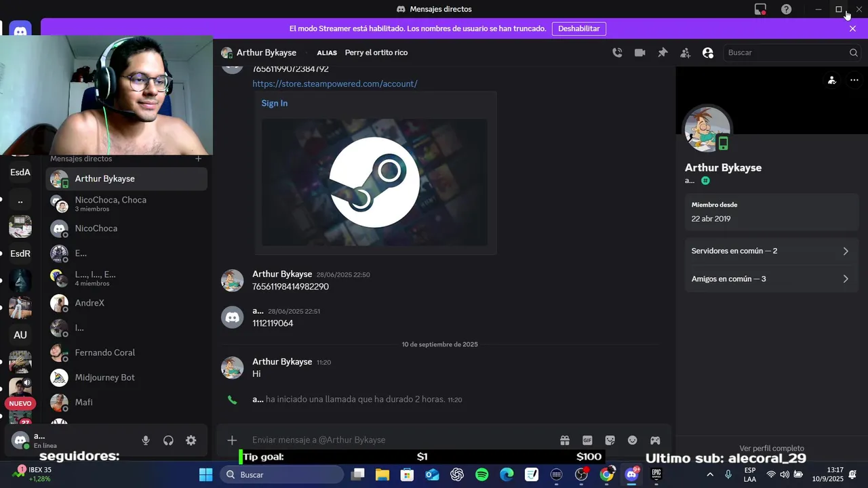Click the Buscar search field in chat header

click(792, 53)
